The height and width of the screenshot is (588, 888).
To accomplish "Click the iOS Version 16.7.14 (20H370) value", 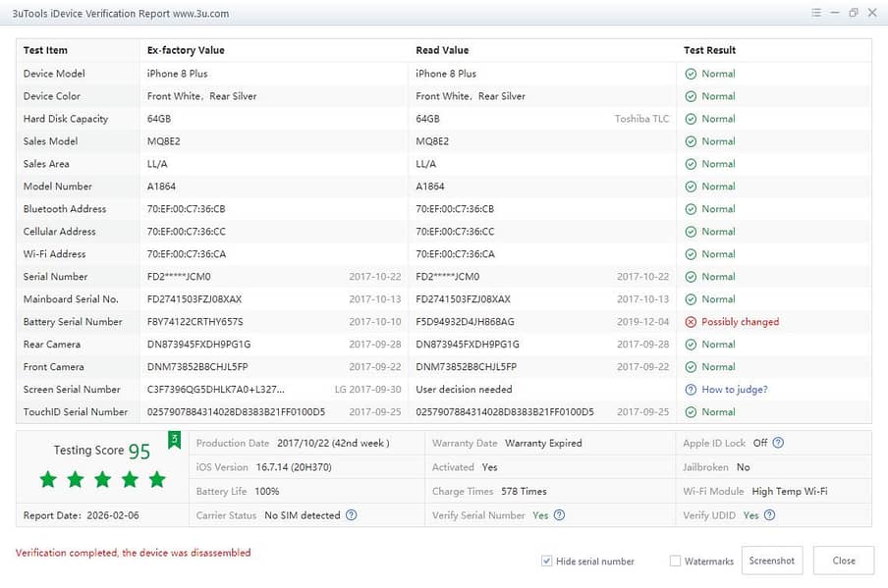I will point(294,467).
